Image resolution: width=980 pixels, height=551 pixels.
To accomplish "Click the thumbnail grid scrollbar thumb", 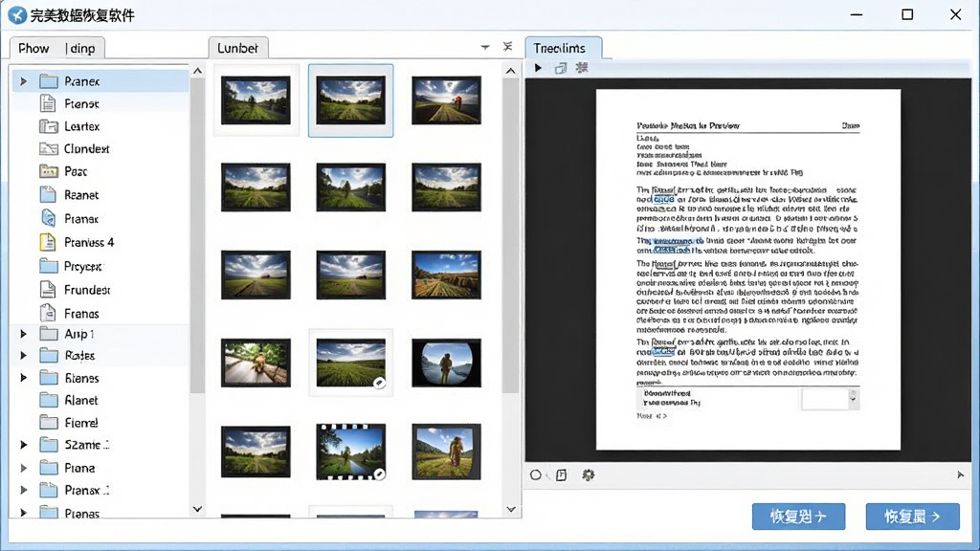I will [x=511, y=236].
